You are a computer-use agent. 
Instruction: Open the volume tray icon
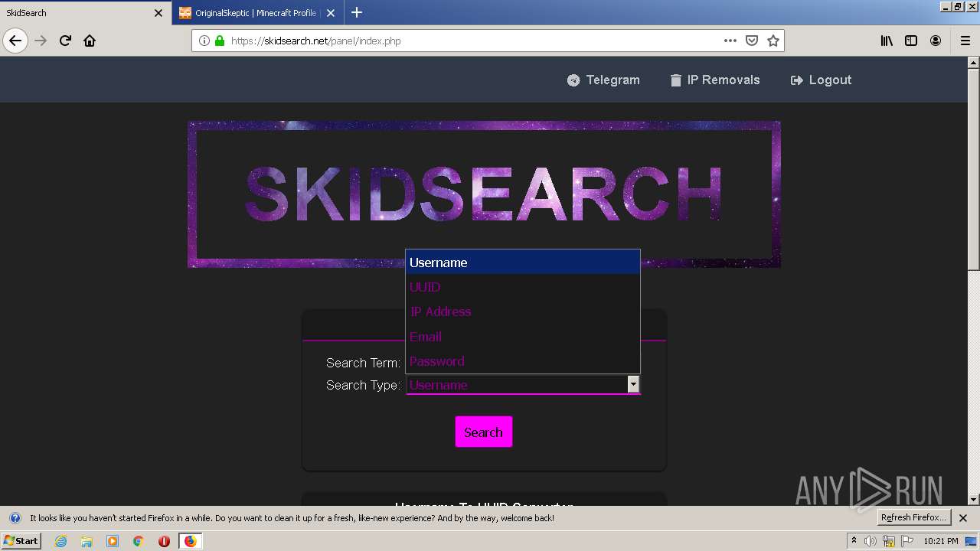click(x=871, y=541)
